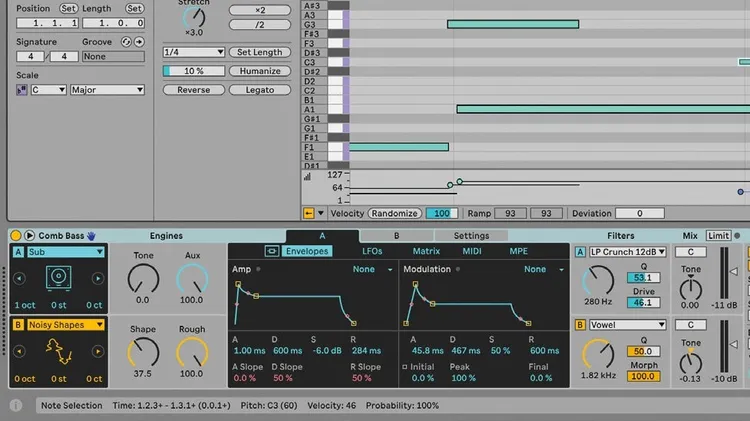Screen dimensions: 750x421
Task: Click the Deviation value field
Action: (640, 213)
